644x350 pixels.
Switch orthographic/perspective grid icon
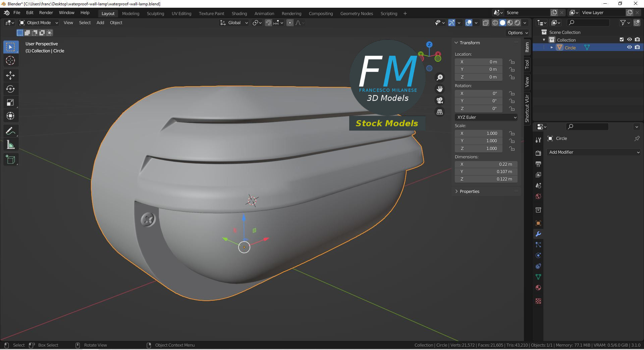coord(439,112)
